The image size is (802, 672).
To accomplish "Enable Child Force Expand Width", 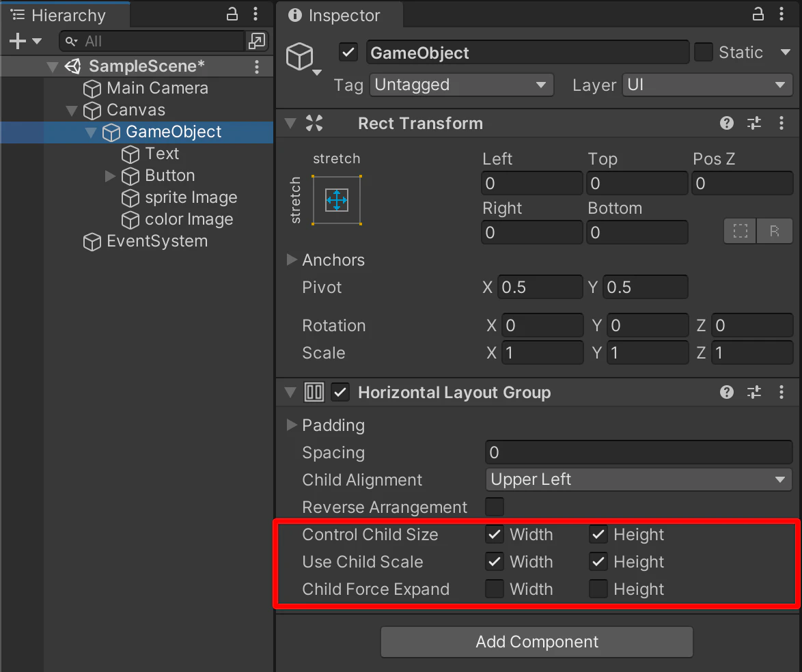I will (495, 589).
